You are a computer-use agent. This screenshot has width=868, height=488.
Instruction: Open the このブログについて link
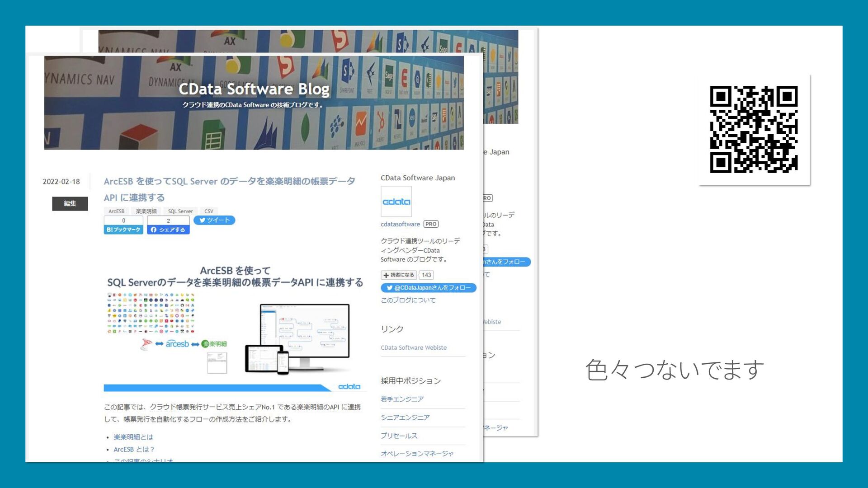tap(408, 300)
